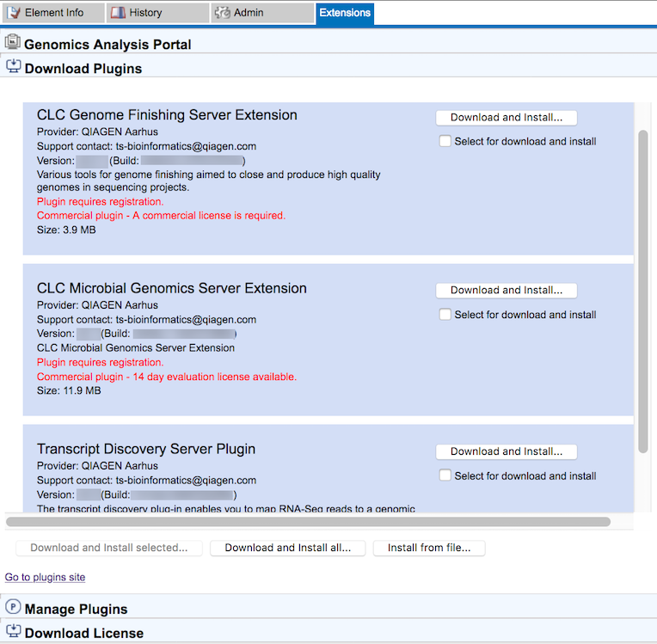Click the History book icon
Screen dimensions: 657x644
[x=118, y=13]
